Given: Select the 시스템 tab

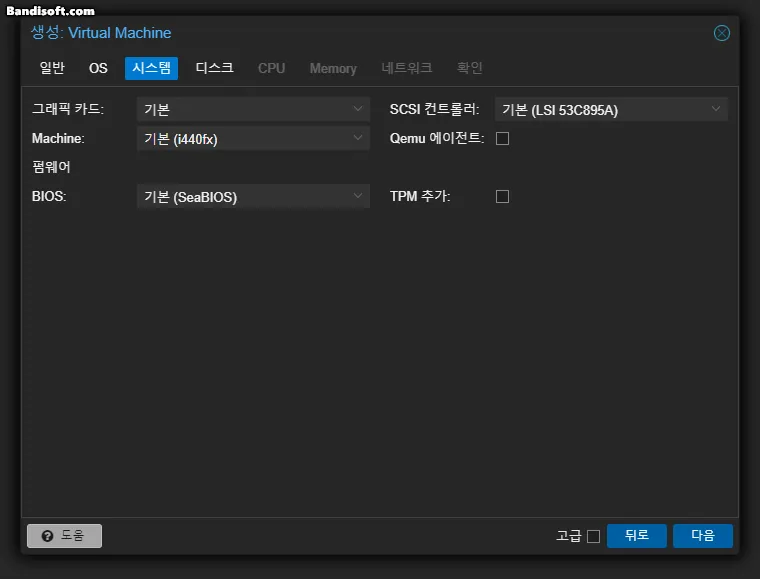Looking at the screenshot, I should (x=151, y=68).
